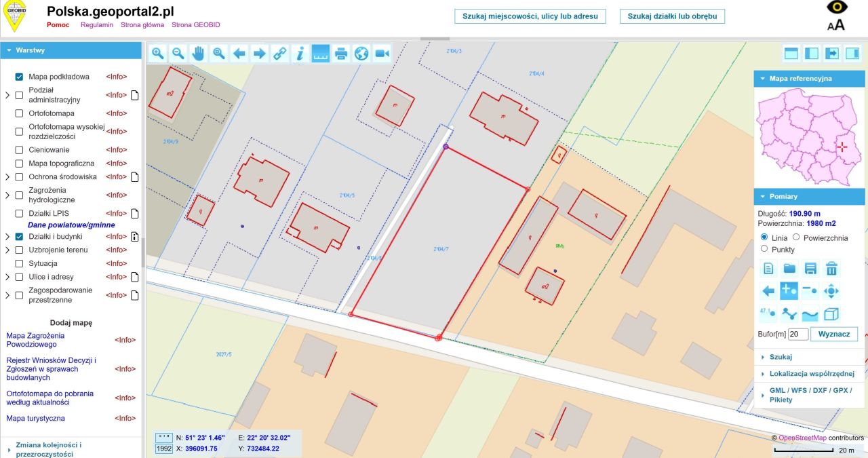Select the Punkty radio button
This screenshot has height=458, width=868.
click(764, 249)
